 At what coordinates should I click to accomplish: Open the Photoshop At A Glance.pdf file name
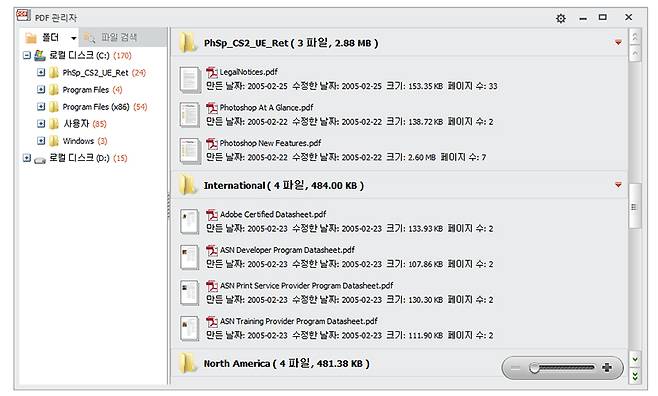266,108
